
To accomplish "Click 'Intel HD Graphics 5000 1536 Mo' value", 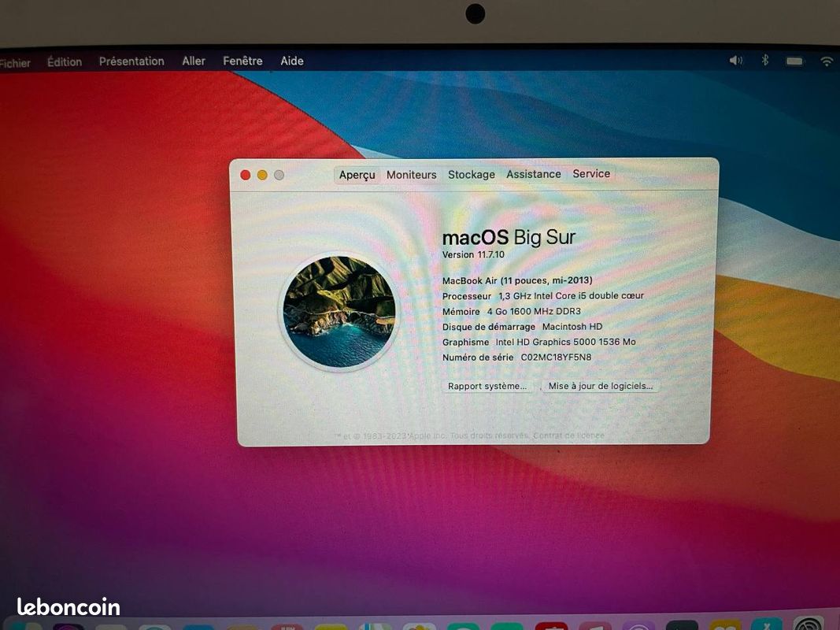I will coord(565,342).
